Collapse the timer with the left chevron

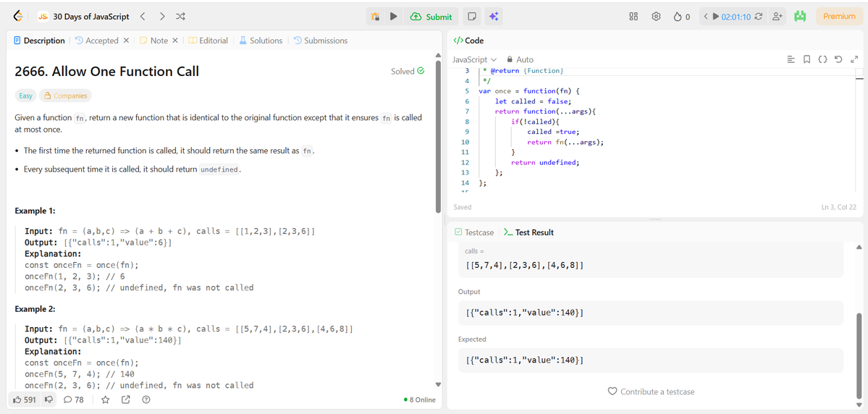click(x=705, y=17)
